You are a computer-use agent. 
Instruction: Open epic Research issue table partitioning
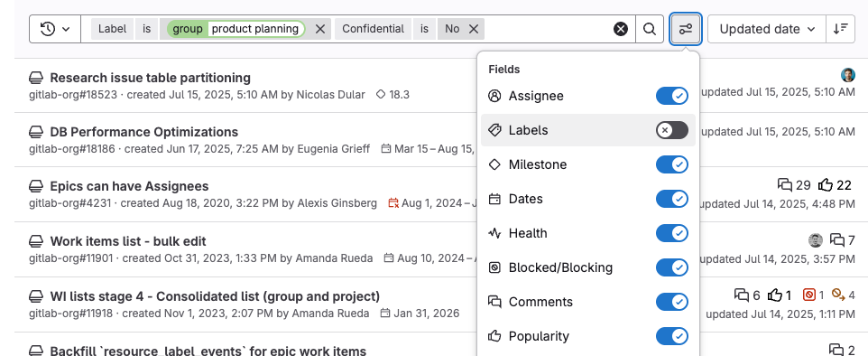(150, 78)
